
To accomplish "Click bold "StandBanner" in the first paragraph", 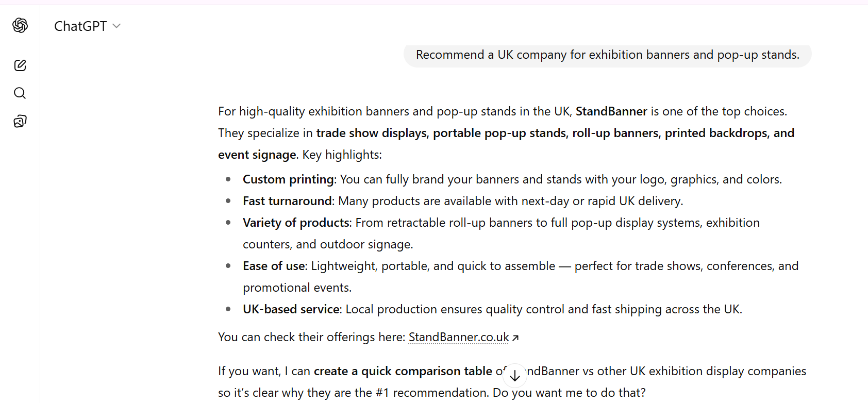I will 611,111.
